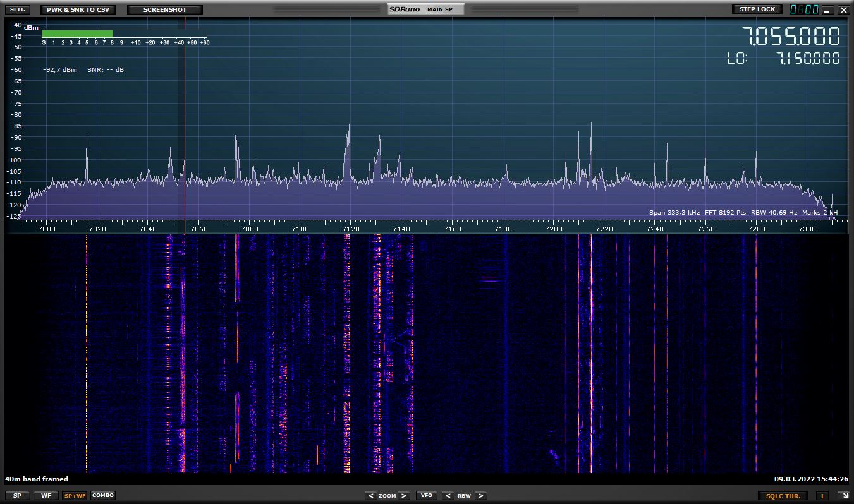Screen dimensions: 854x504
Task: Click the bright waterfall trace near 7016 kHz
Action: click(87, 354)
